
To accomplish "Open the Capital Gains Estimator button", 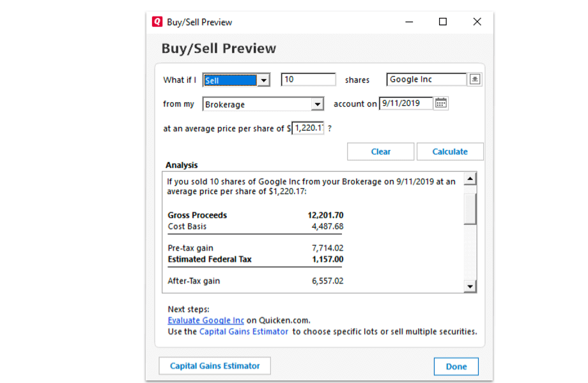I will [x=215, y=366].
